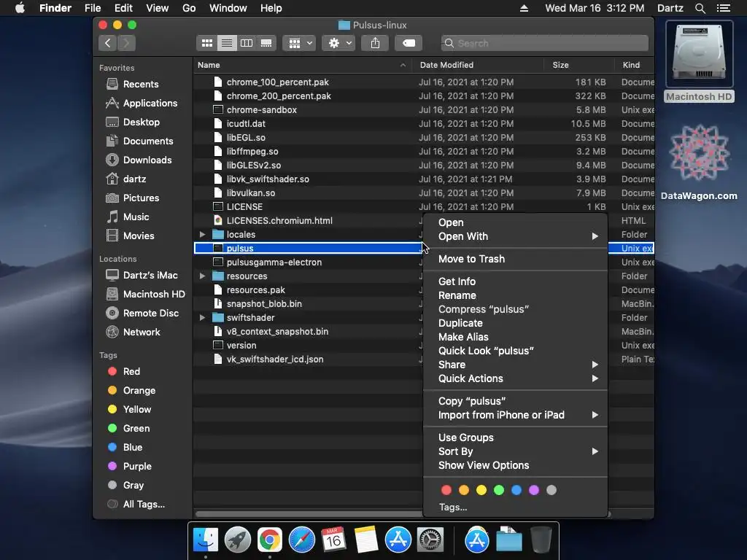This screenshot has width=747, height=560.
Task: Open System Preferences from the Dock
Action: pyautogui.click(x=430, y=540)
